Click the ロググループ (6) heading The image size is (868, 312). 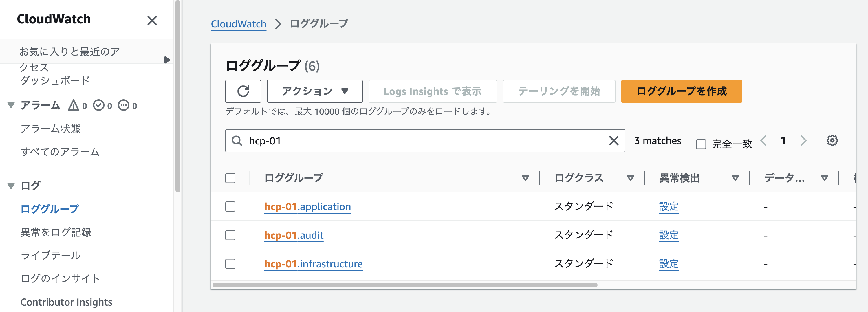click(x=272, y=66)
